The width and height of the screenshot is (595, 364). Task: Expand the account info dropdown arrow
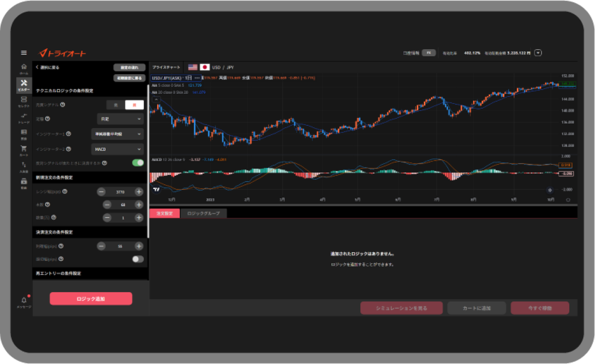tap(538, 53)
